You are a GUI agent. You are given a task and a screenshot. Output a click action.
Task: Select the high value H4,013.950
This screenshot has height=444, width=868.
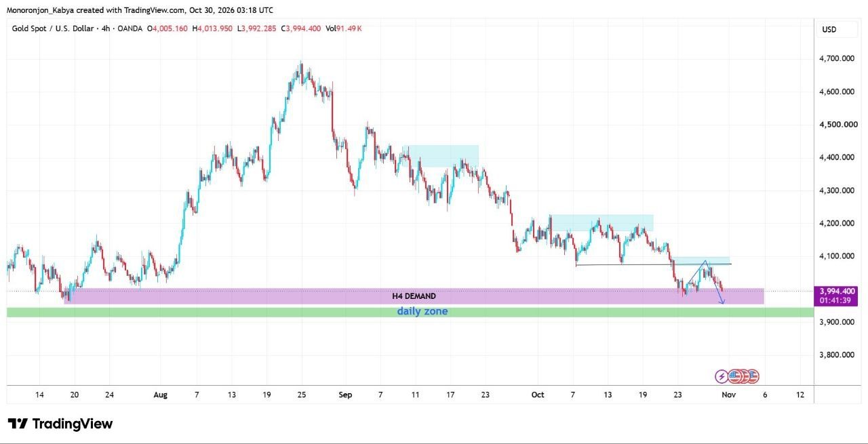(x=213, y=28)
